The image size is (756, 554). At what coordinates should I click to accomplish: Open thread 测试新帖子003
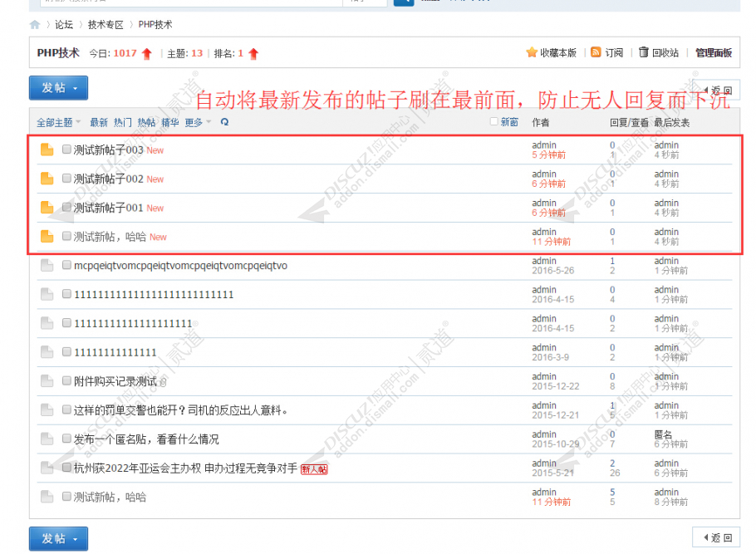[x=109, y=150]
